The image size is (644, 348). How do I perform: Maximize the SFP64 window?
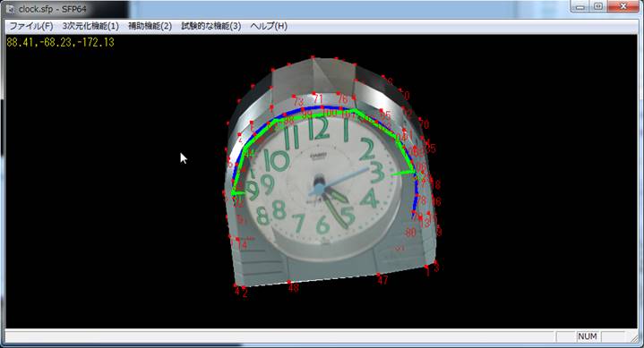(x=598, y=6)
